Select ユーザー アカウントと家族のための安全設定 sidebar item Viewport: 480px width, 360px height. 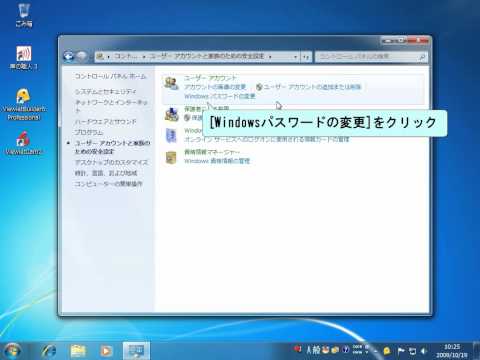click(112, 147)
